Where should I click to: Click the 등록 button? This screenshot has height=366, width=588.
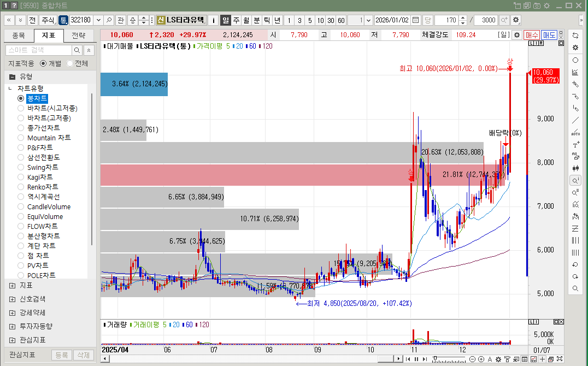(62, 355)
